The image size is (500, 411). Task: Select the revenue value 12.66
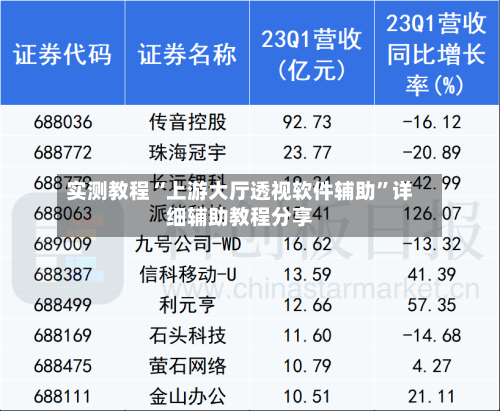tap(307, 305)
